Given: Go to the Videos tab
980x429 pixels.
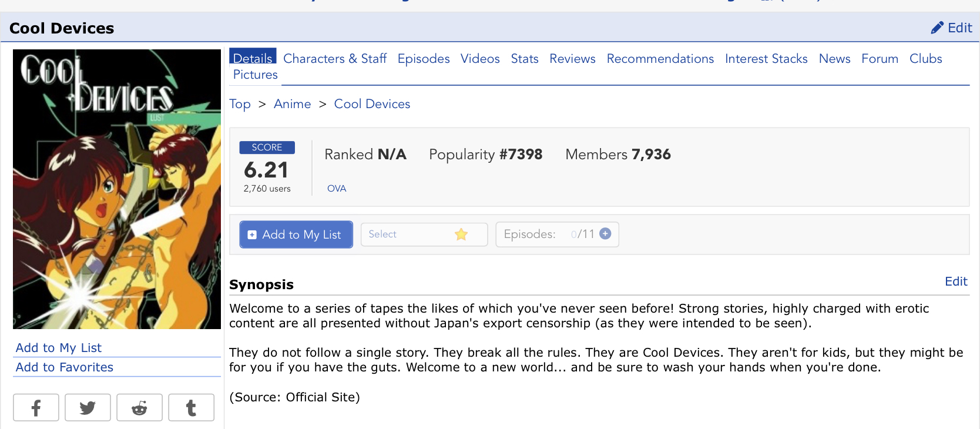Looking at the screenshot, I should point(480,58).
